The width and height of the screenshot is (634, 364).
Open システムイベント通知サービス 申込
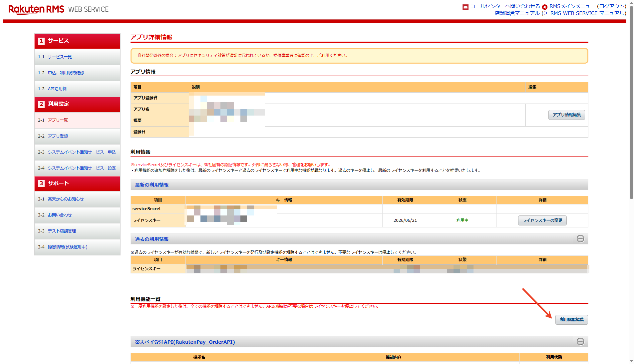pyautogui.click(x=77, y=152)
